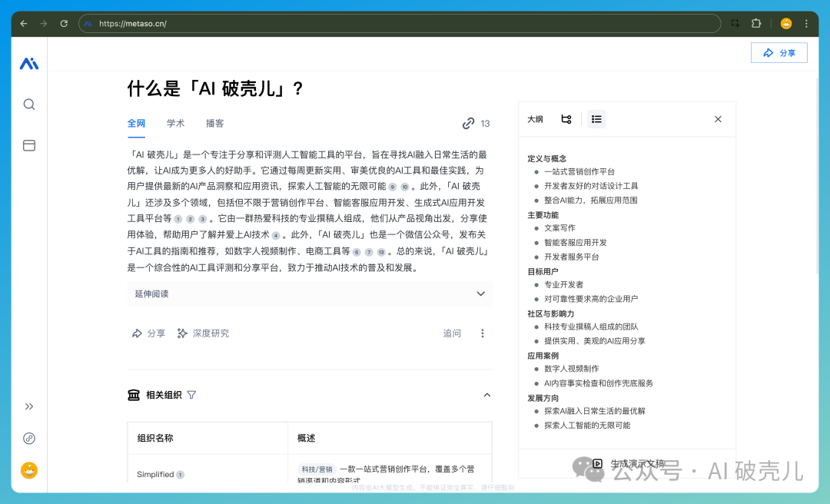Click the filter icon beside 相关组织
The image size is (830, 504).
[x=191, y=395]
